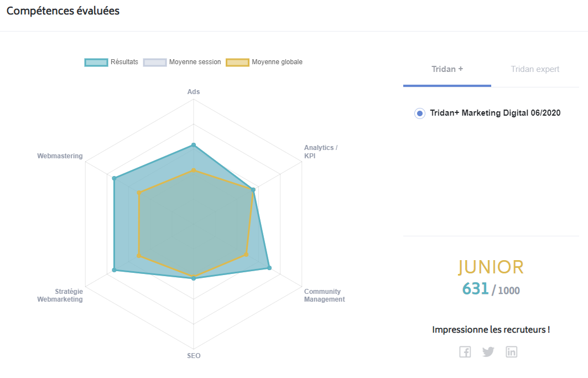
Task: Select the teal Résultats point on Webmastering axis
Action: [115, 178]
